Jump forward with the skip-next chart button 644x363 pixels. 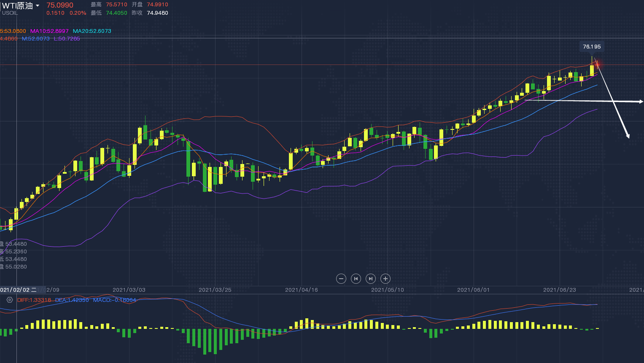coord(370,279)
